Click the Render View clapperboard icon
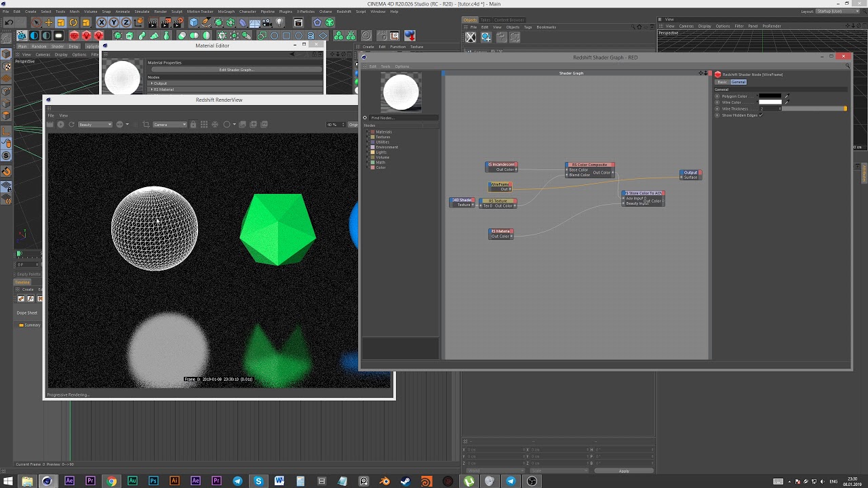The width and height of the screenshot is (868, 488). pyautogui.click(x=153, y=22)
